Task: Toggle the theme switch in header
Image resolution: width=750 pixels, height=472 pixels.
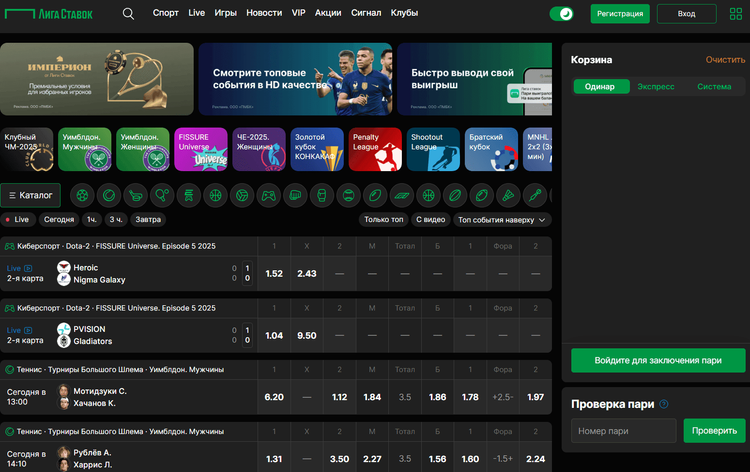Action: tap(562, 14)
